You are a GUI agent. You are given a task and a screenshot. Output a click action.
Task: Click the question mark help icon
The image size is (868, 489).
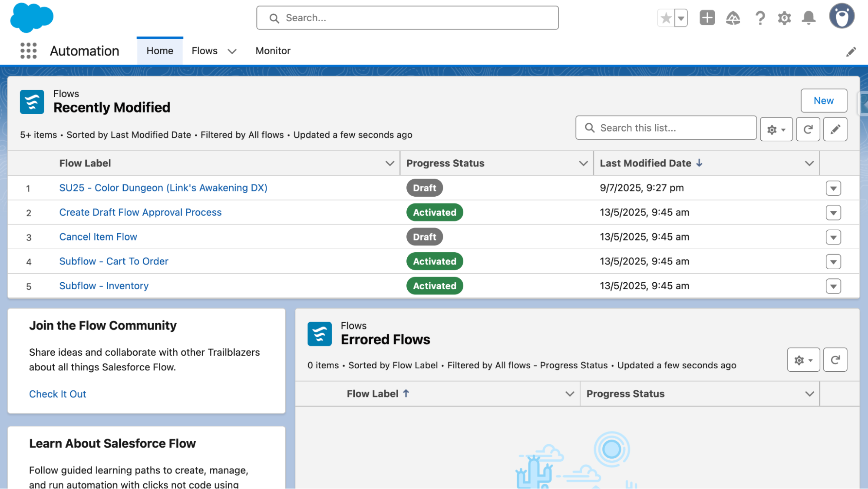click(760, 18)
